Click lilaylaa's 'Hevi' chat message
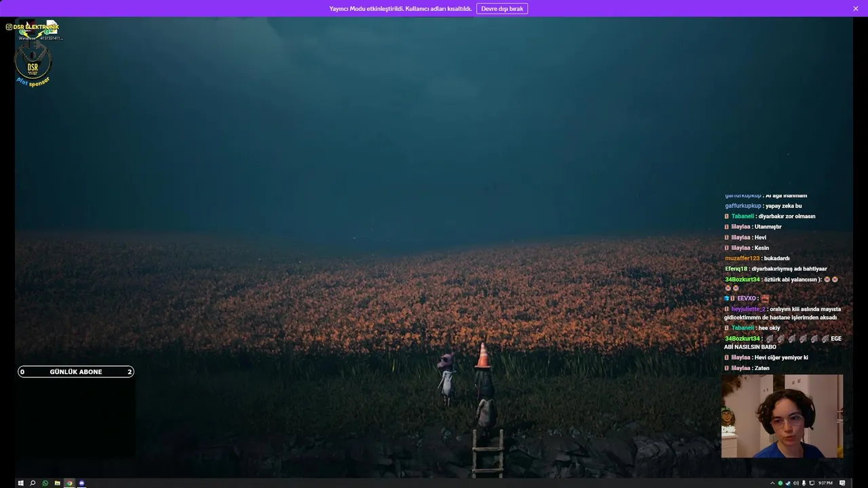This screenshot has width=868, height=488. click(760, 238)
